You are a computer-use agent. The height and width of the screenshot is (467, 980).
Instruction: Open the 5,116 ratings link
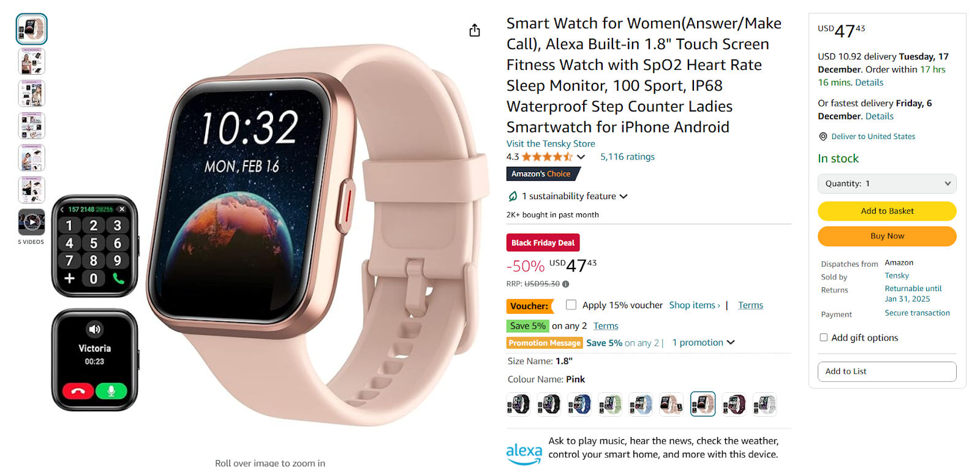(x=627, y=157)
